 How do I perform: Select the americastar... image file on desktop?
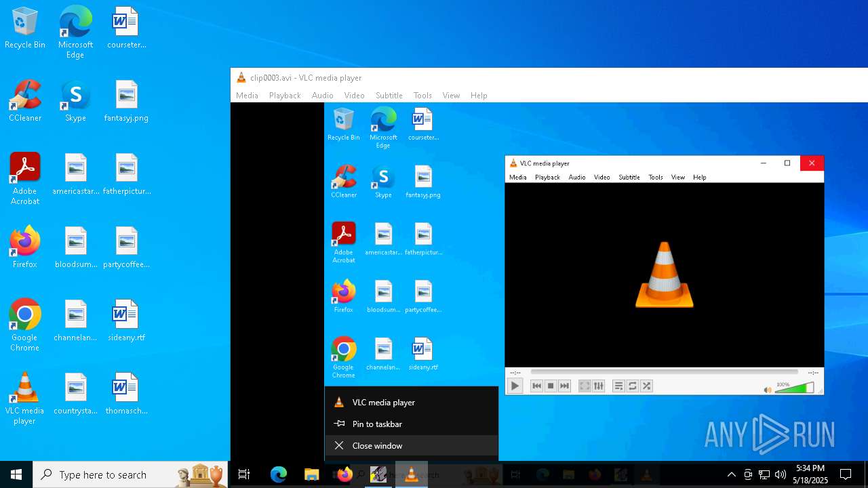[x=76, y=175]
